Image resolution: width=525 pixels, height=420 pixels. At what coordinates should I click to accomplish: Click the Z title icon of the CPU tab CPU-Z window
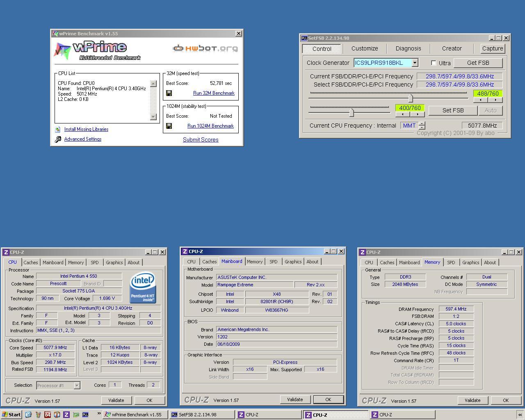pyautogui.click(x=6, y=252)
